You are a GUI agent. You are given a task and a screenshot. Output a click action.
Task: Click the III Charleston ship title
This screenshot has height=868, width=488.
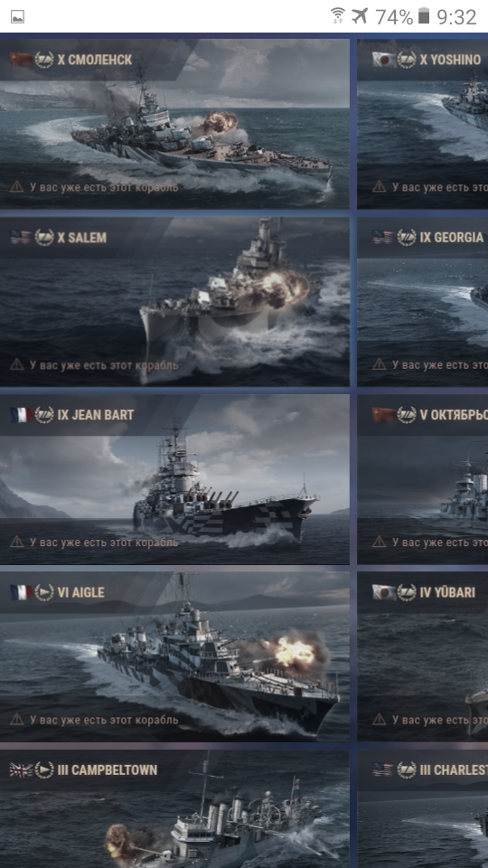pos(454,770)
